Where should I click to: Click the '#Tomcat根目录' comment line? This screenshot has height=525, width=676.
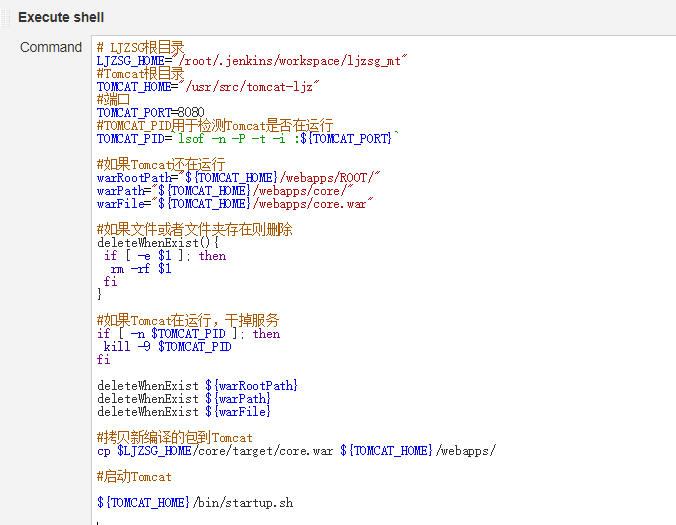pyautogui.click(x=140, y=74)
